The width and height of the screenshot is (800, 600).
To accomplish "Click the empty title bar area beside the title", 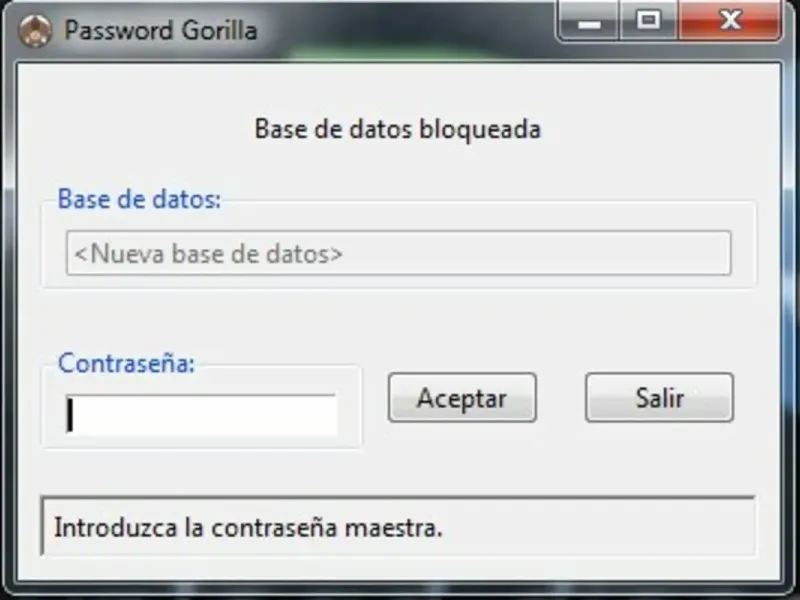I will coord(408,28).
